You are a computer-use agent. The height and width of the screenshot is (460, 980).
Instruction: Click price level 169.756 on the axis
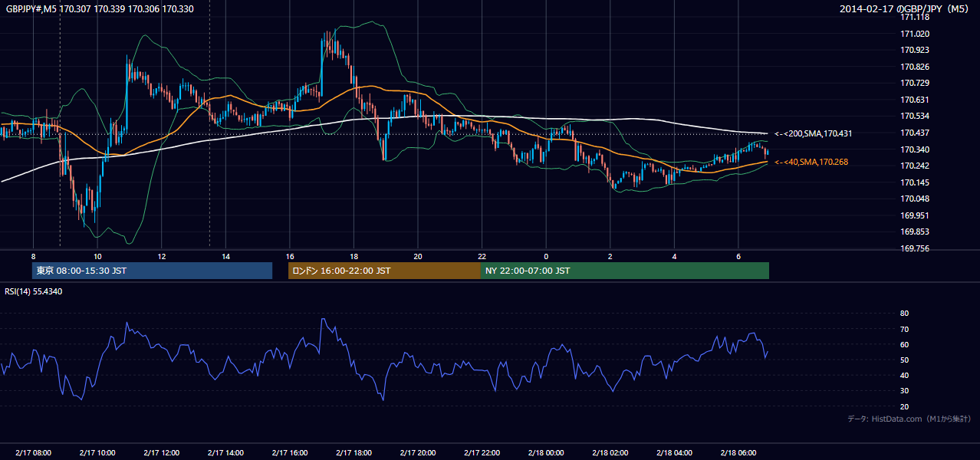[x=915, y=248]
